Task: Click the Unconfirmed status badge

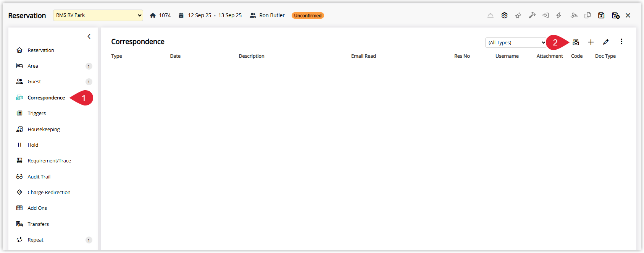Action: [x=308, y=16]
